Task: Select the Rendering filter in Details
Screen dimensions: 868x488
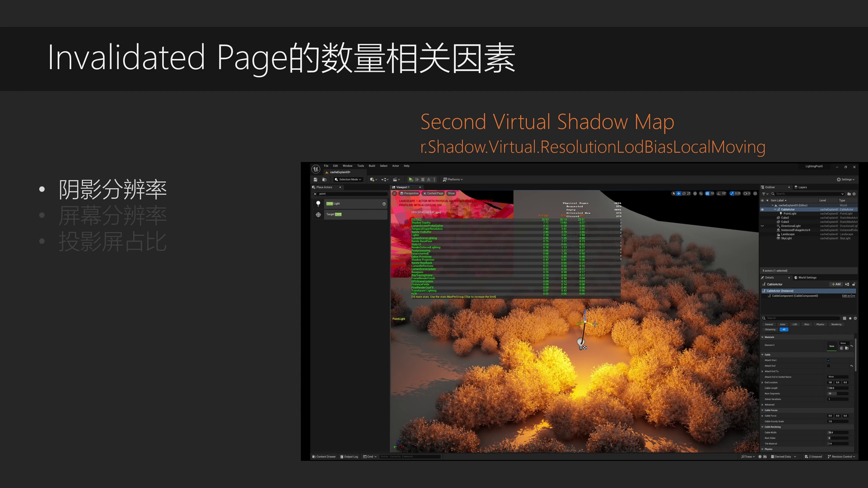Action: pos(837,324)
